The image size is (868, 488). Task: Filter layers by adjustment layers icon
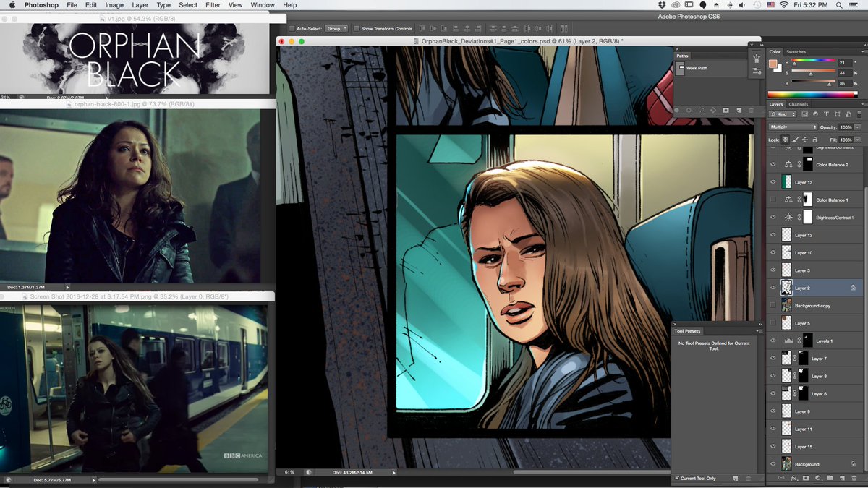coord(815,114)
